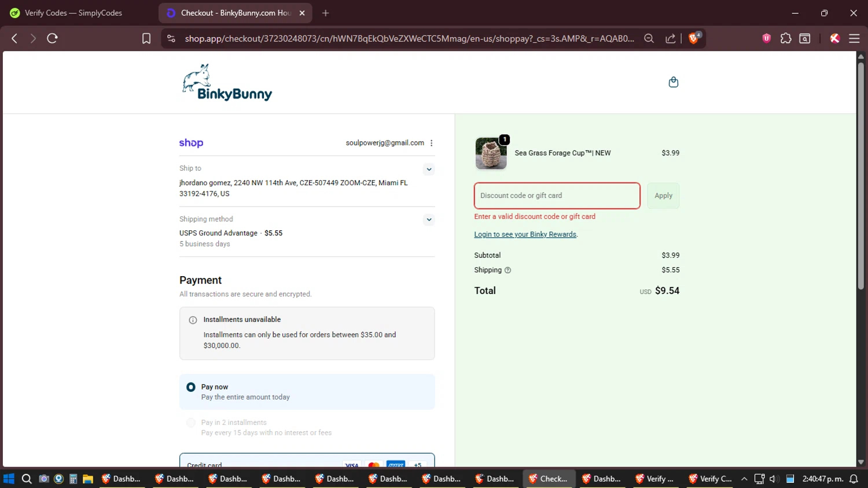Click soulpowerjg@gmail.com email text
The image size is (868, 488).
tap(385, 143)
